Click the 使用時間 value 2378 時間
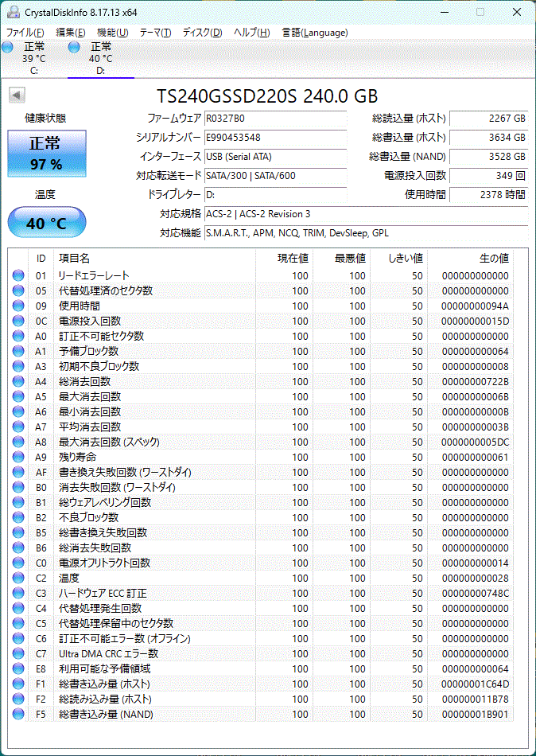Viewport: 536px width, 756px height. pos(489,195)
